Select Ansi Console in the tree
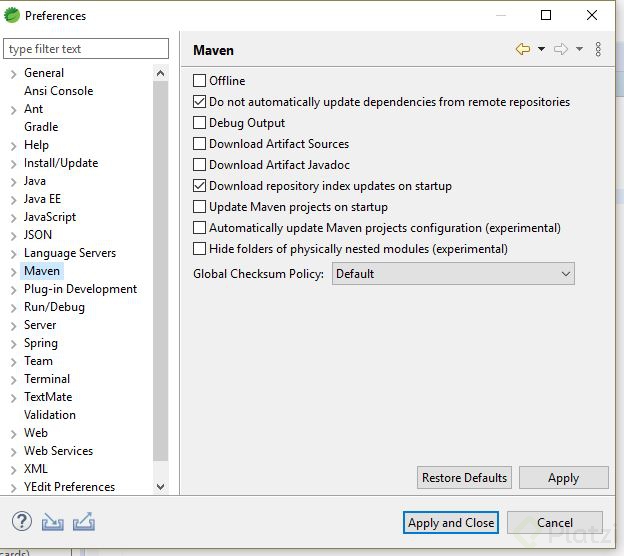The image size is (624, 556). [x=58, y=91]
